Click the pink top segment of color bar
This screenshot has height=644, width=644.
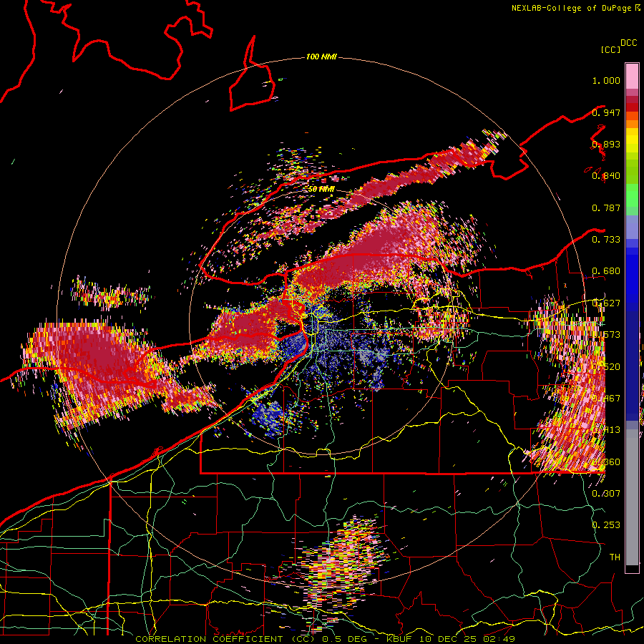[x=632, y=76]
